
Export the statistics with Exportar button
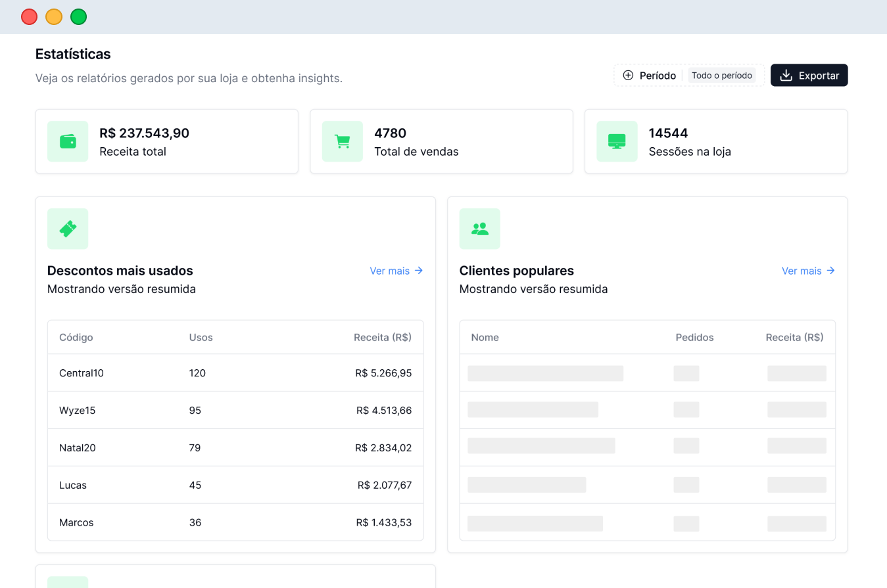point(809,76)
